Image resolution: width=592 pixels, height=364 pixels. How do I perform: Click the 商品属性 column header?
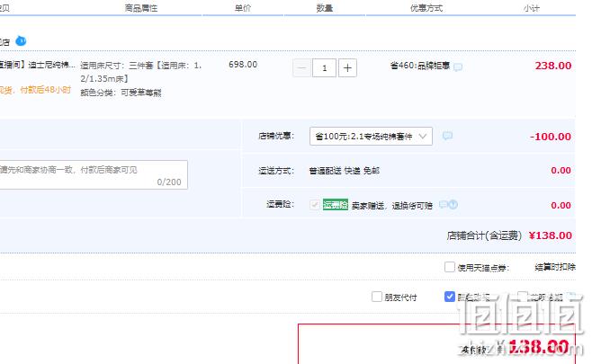141,8
